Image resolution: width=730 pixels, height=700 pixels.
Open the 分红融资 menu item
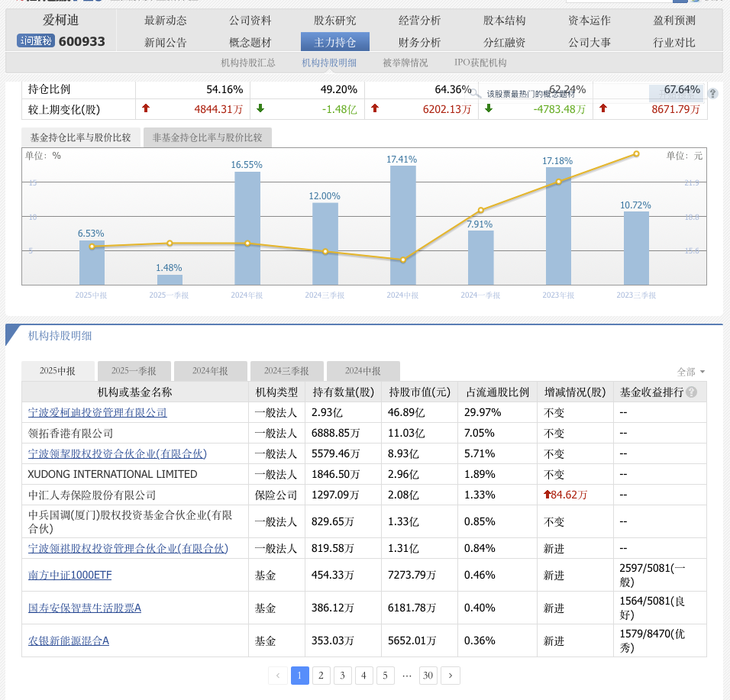point(504,42)
